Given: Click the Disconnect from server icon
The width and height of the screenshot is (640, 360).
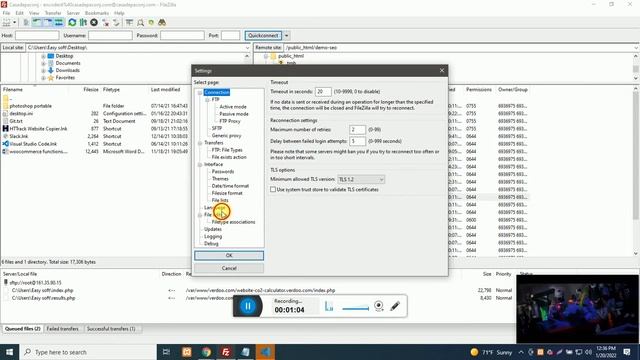Looking at the screenshot, I should click(x=106, y=22).
